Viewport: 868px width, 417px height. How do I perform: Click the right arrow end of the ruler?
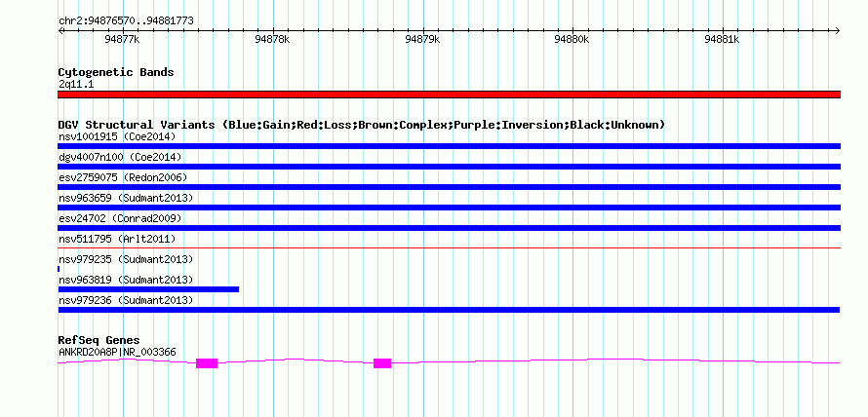(837, 31)
